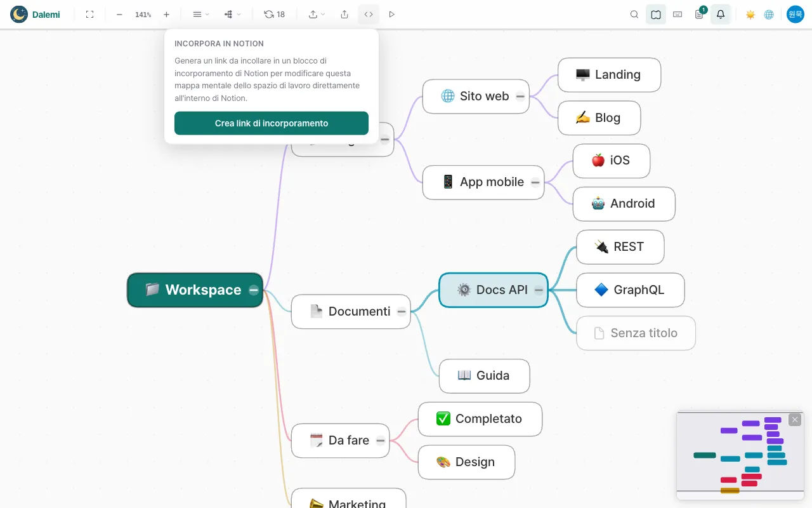Enter fullscreen with the fit-screen icon
The image size is (812, 508).
[89, 14]
